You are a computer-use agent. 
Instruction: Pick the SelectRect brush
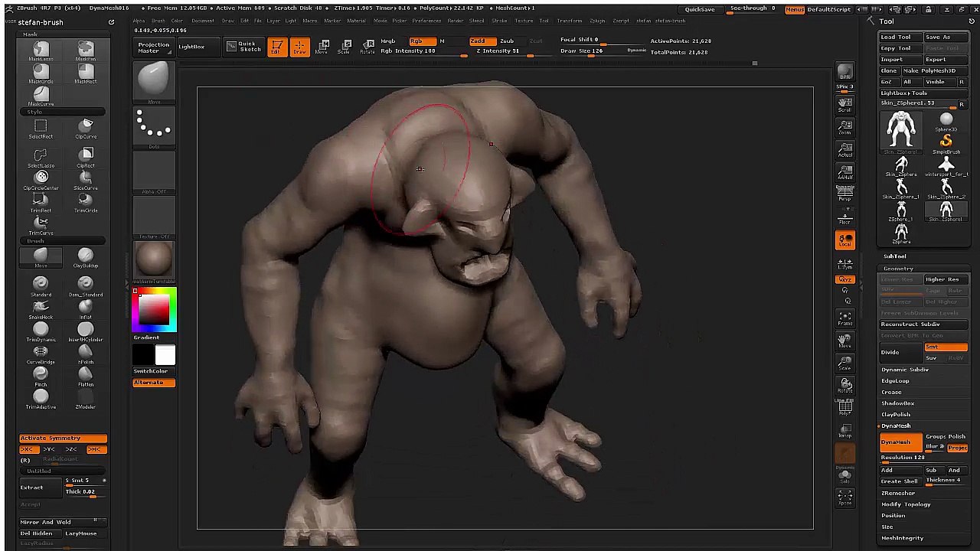41,129
